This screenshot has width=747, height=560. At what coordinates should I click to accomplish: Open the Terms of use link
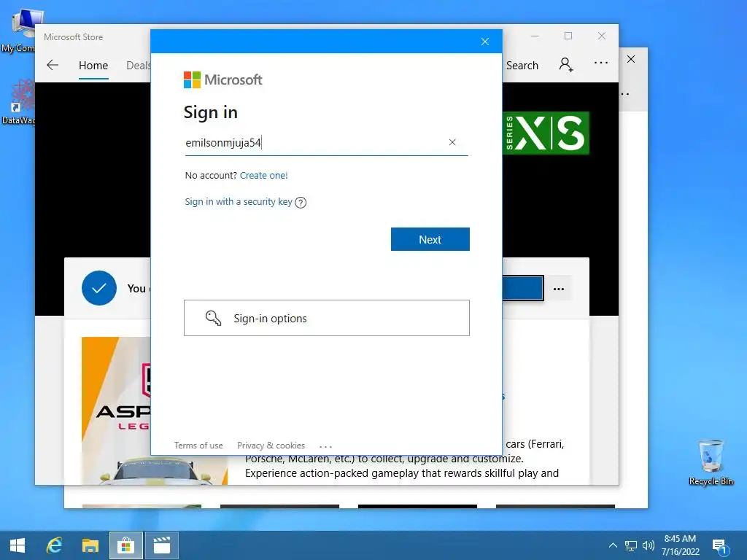click(198, 446)
